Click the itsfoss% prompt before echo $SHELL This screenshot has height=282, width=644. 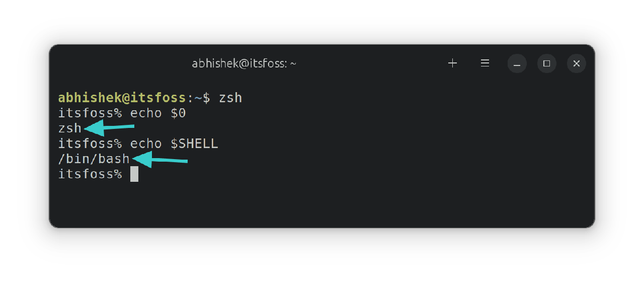90,144
